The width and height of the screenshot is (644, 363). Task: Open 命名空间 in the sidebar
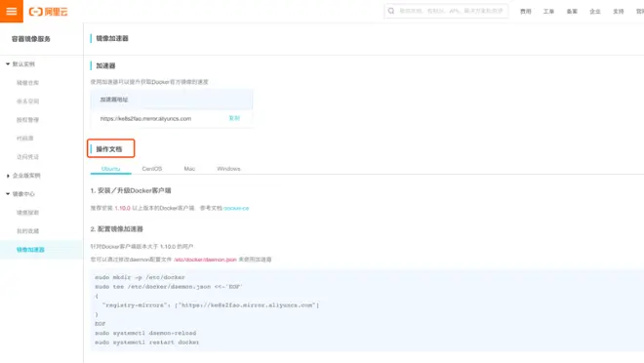tap(27, 101)
